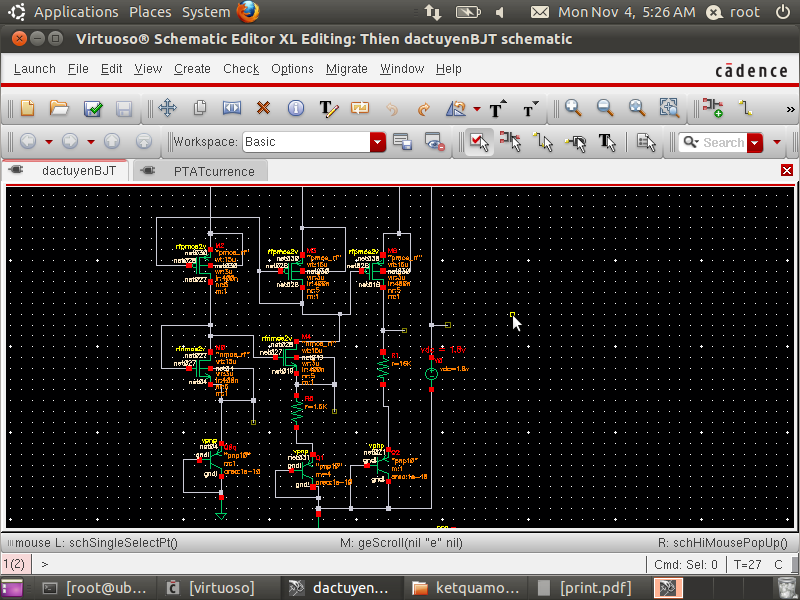Image resolution: width=800 pixels, height=600 pixels.
Task: Zoom out of the schematic
Action: (605, 108)
